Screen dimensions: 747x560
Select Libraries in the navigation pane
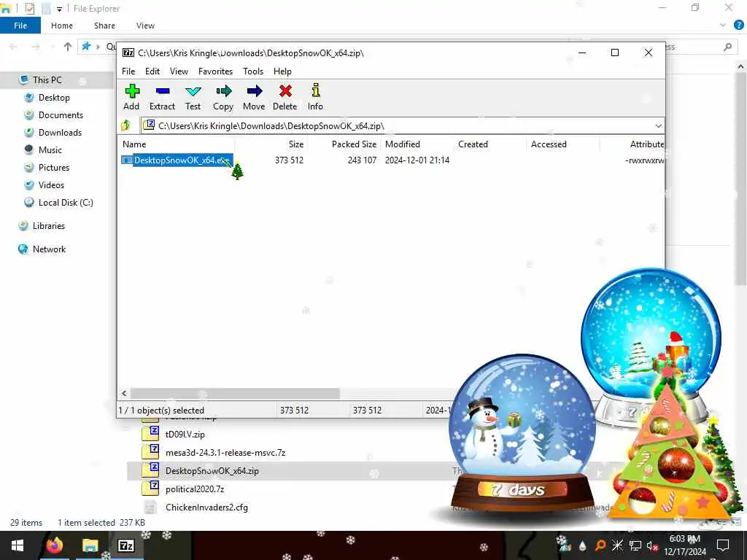coord(49,226)
